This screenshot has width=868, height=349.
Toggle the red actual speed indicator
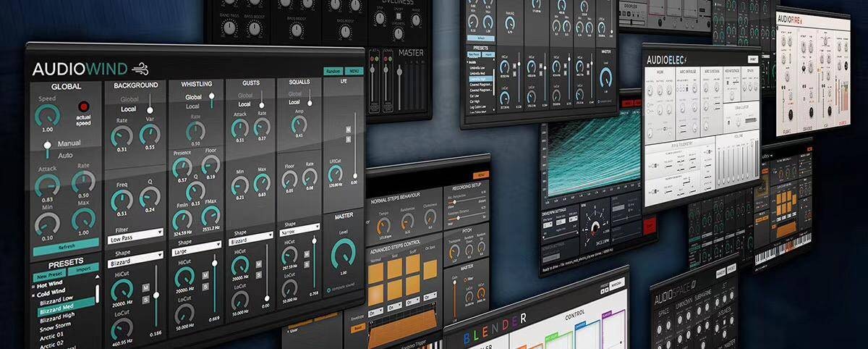click(x=83, y=106)
